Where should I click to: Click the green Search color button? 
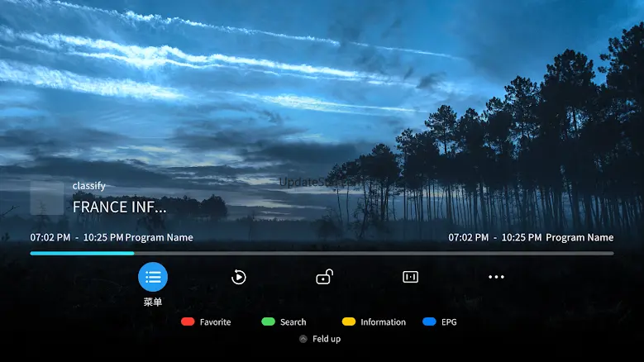(x=268, y=322)
